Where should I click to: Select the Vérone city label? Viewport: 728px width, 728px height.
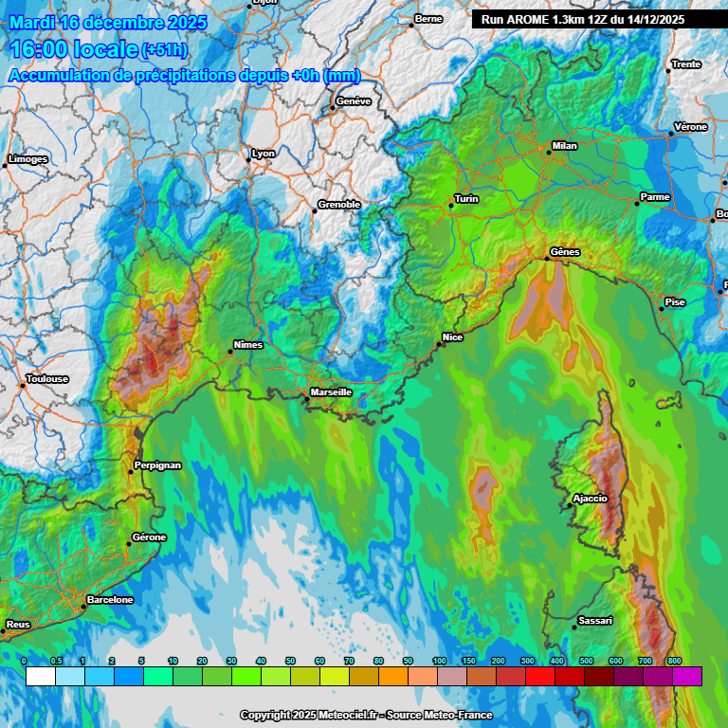pos(690,127)
